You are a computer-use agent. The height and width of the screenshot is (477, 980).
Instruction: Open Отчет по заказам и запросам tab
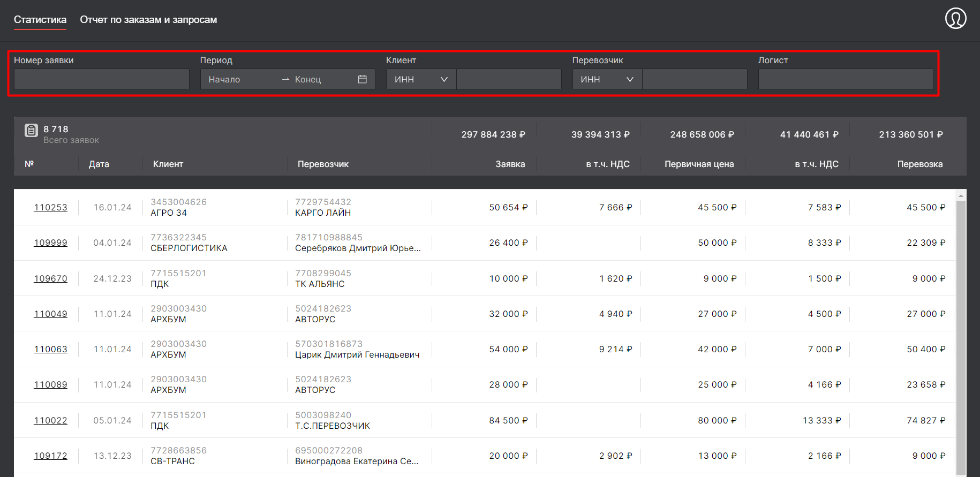tap(148, 20)
